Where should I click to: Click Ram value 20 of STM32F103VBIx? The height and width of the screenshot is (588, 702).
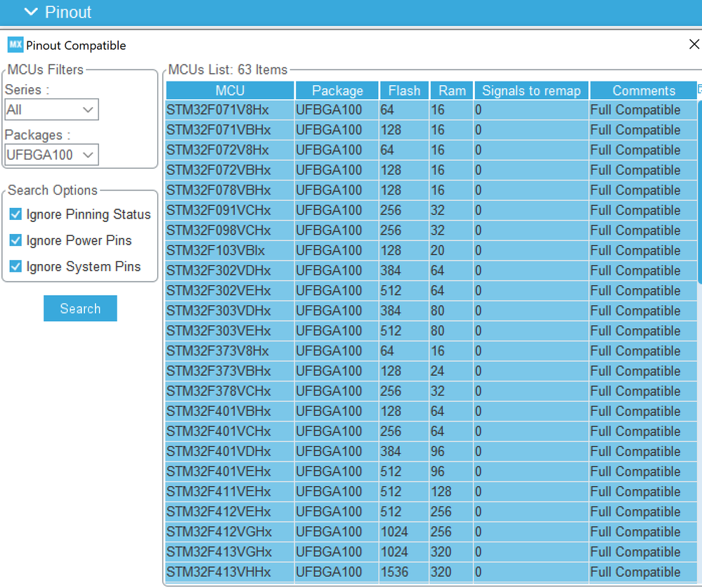click(437, 251)
